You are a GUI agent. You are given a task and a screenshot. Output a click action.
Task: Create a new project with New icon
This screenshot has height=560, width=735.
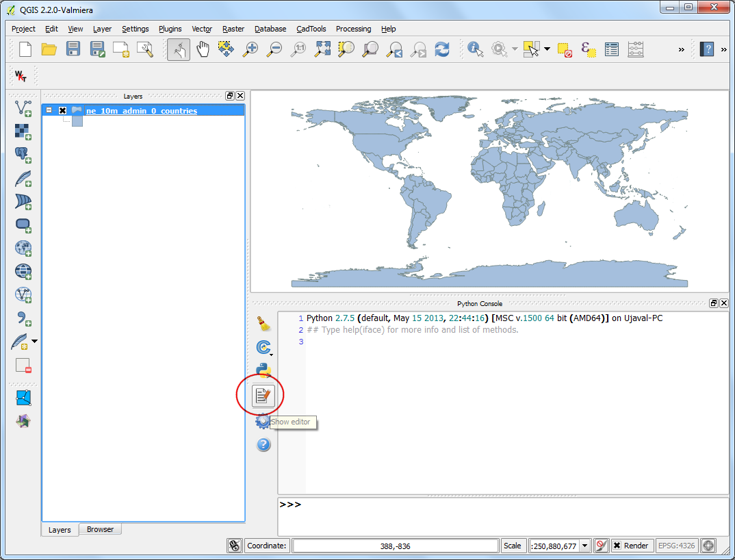[x=25, y=49]
